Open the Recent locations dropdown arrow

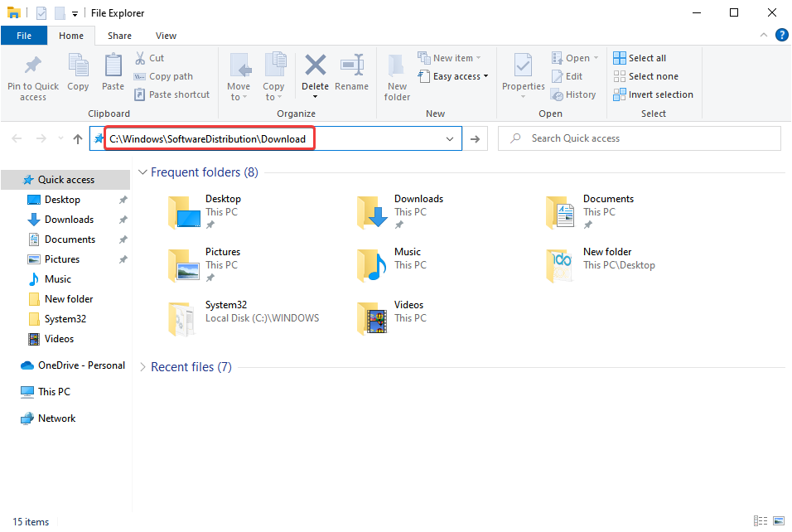click(x=60, y=138)
